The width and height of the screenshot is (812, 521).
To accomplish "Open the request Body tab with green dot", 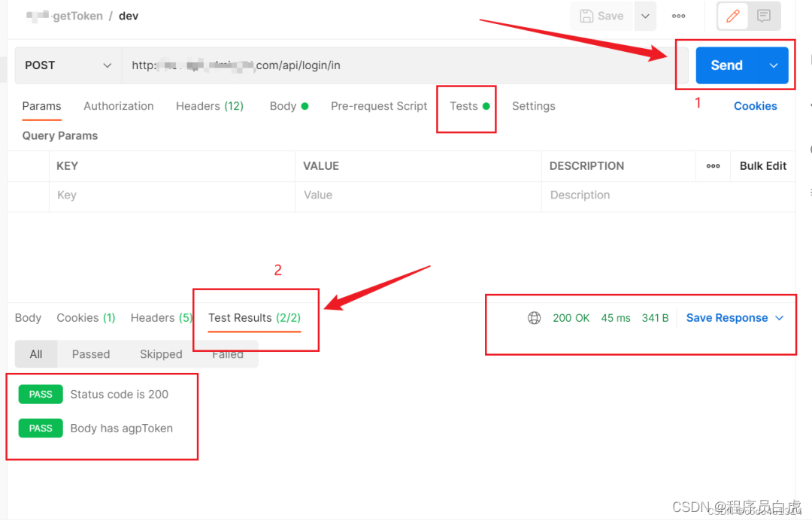I will click(289, 106).
